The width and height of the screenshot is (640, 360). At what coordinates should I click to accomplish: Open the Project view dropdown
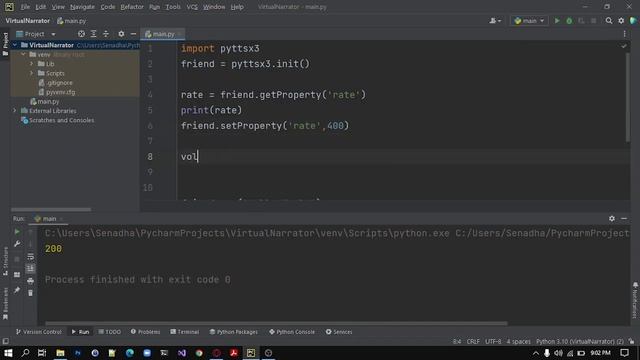36,34
